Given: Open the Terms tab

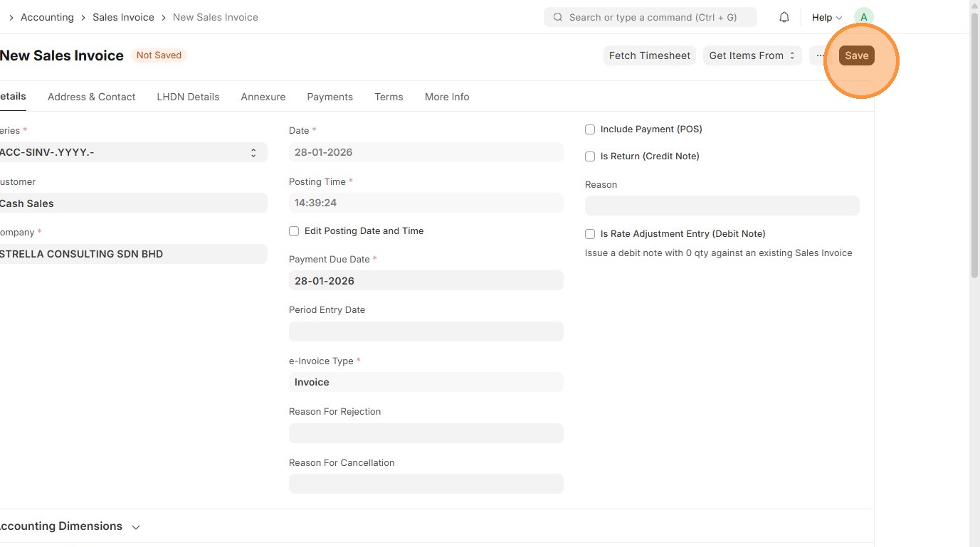Looking at the screenshot, I should [389, 97].
